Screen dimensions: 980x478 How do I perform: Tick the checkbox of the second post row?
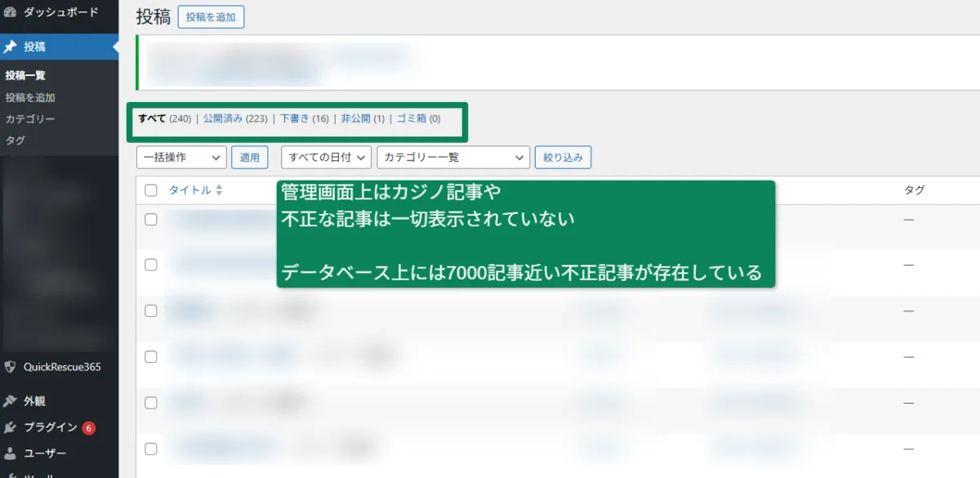click(150, 265)
